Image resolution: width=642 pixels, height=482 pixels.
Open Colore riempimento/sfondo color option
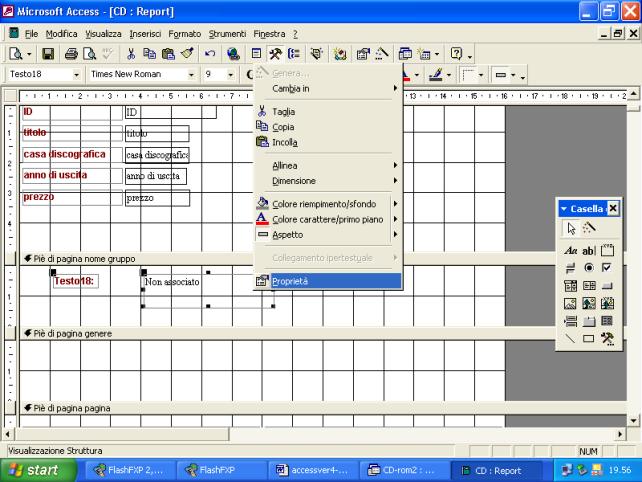(325, 204)
